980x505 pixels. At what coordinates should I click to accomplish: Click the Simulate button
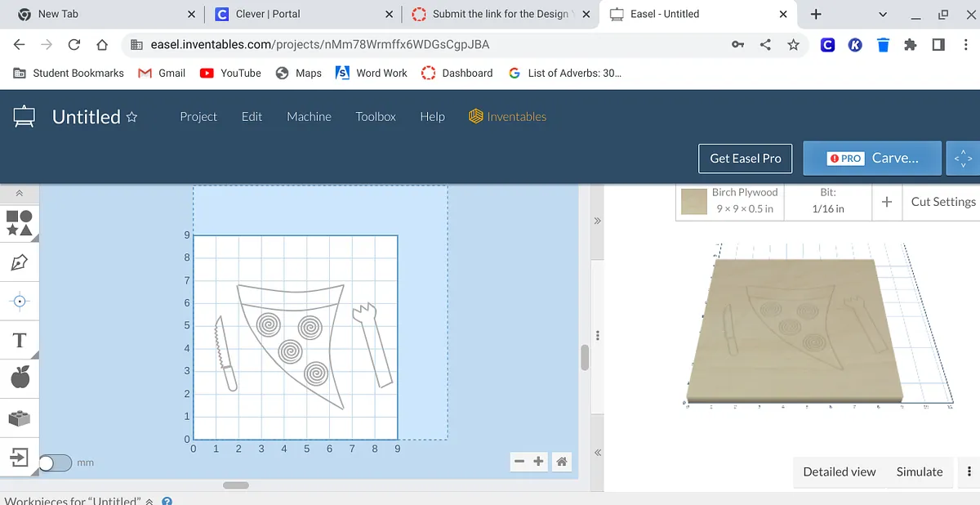(x=920, y=471)
